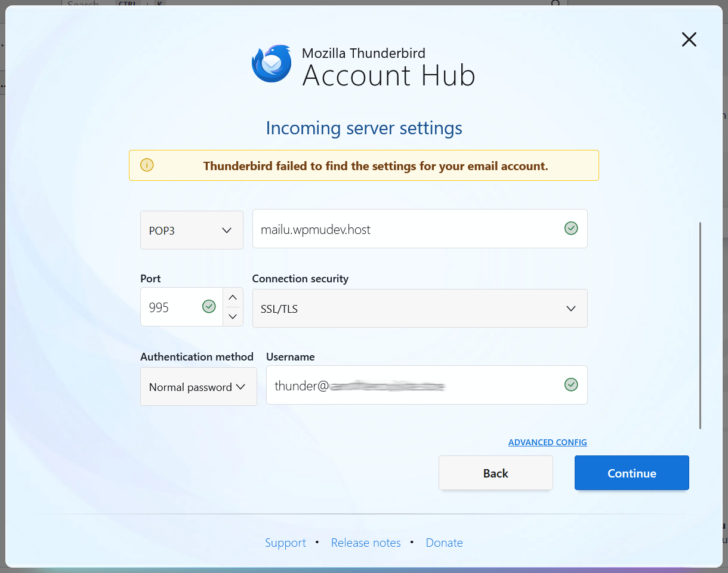Click the search magnifier icon in the background toolbar
728x573 pixels.
click(x=555, y=5)
